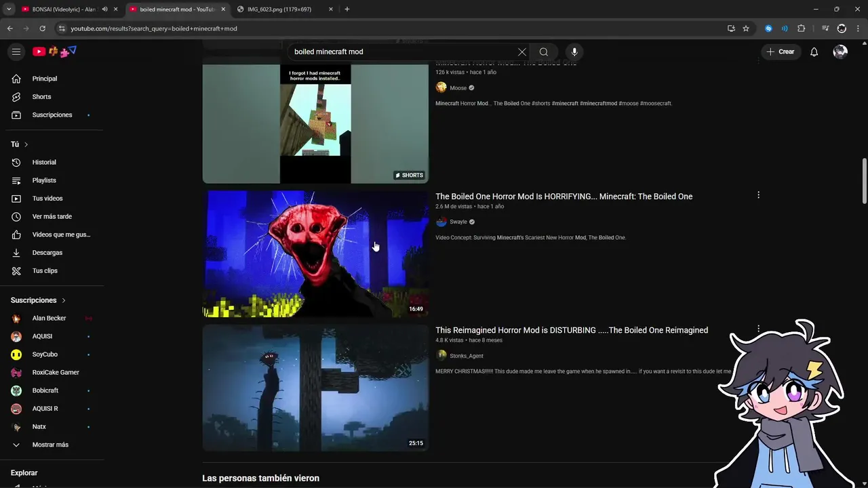Viewport: 868px width, 488px height.
Task: Expand the Suscripciones header chevron
Action: (64, 300)
